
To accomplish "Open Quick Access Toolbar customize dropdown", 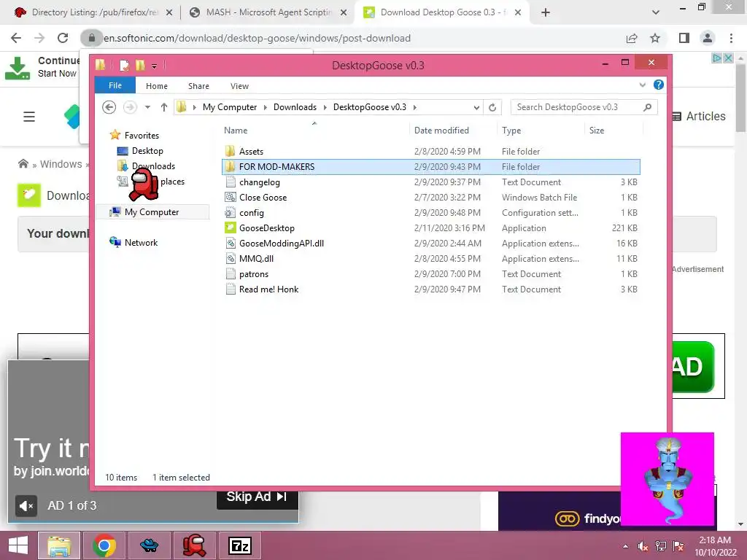I will [x=155, y=66].
